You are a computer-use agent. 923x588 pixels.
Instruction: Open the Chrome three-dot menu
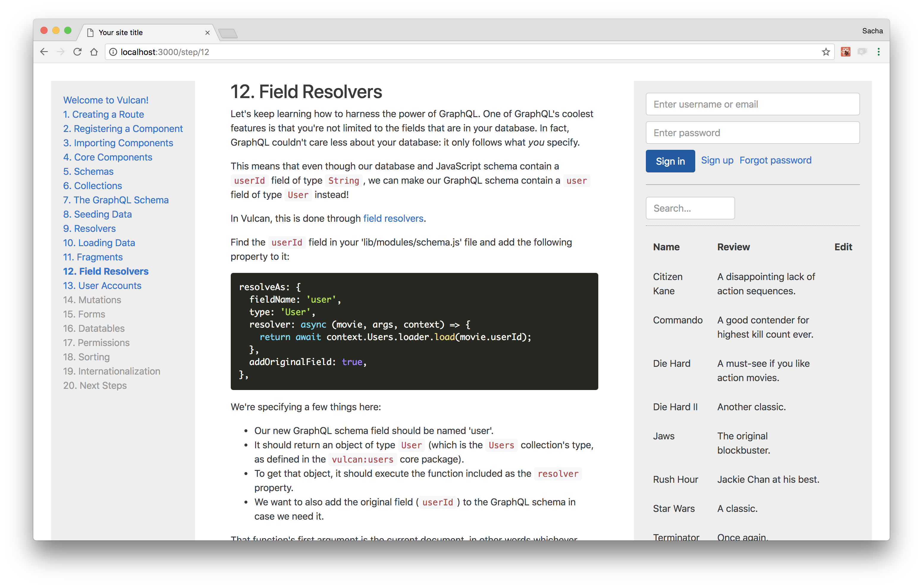point(878,52)
